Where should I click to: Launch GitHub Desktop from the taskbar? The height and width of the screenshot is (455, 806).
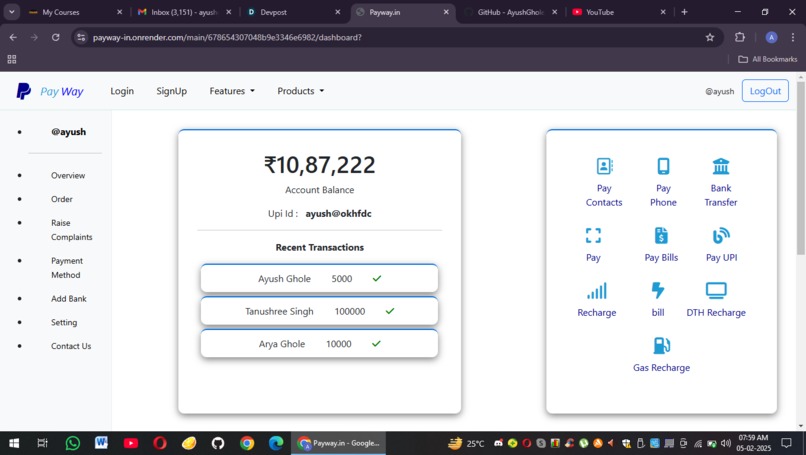click(x=218, y=443)
